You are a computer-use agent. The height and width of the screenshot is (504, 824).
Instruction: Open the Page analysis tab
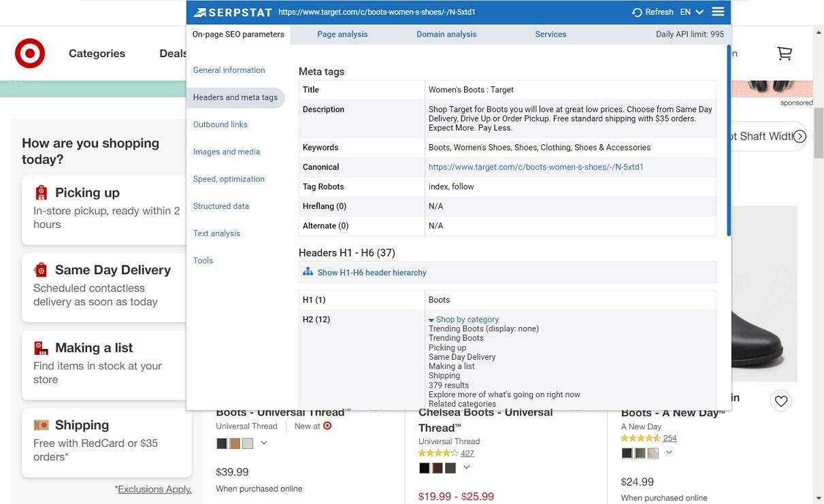point(342,34)
